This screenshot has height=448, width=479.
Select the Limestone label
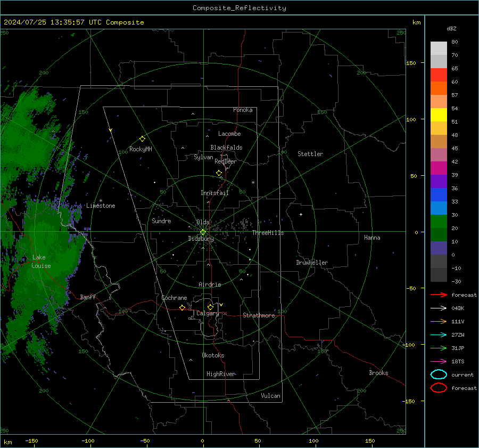pos(101,206)
